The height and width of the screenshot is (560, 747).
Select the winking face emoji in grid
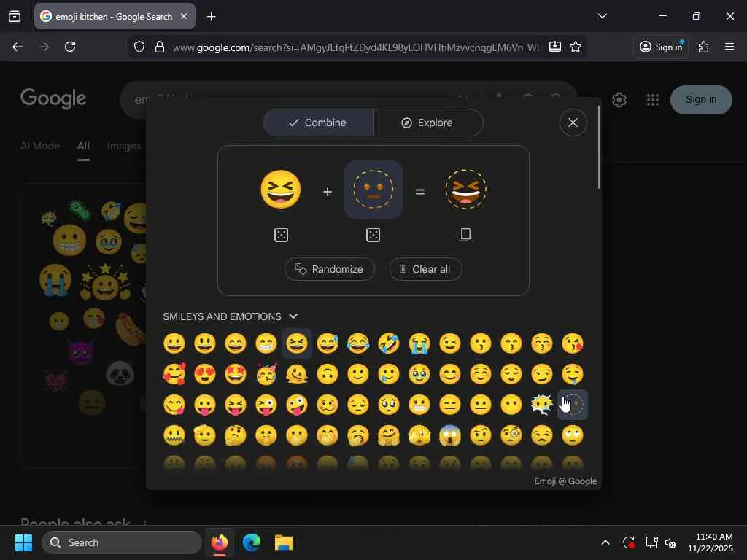(449, 343)
